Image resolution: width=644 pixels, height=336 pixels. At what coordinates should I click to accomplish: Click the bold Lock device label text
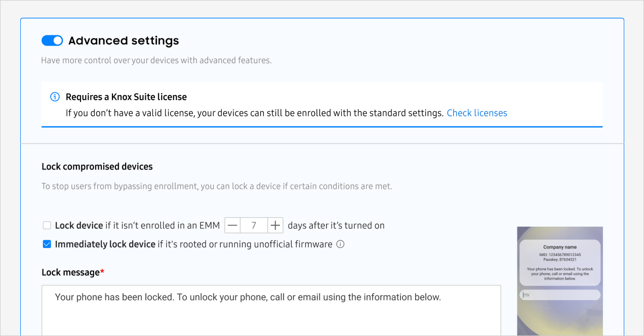click(78, 225)
